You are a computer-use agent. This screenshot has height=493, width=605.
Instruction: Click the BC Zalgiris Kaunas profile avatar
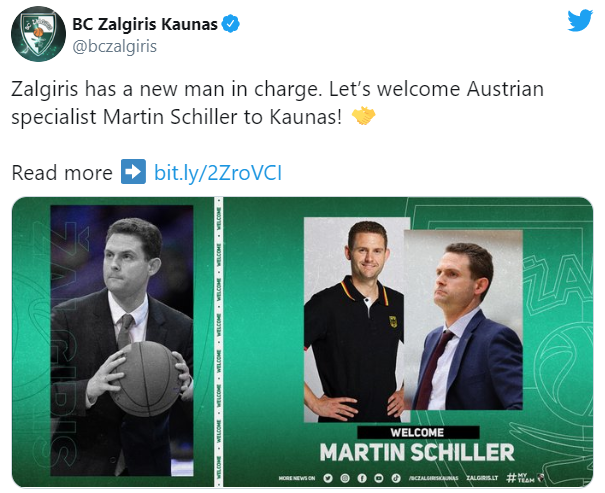tap(36, 35)
